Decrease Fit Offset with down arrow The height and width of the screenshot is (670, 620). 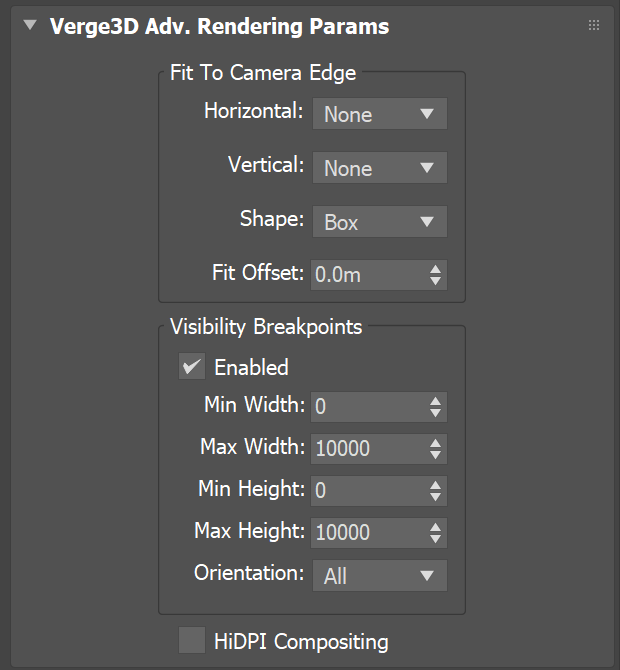point(435,281)
